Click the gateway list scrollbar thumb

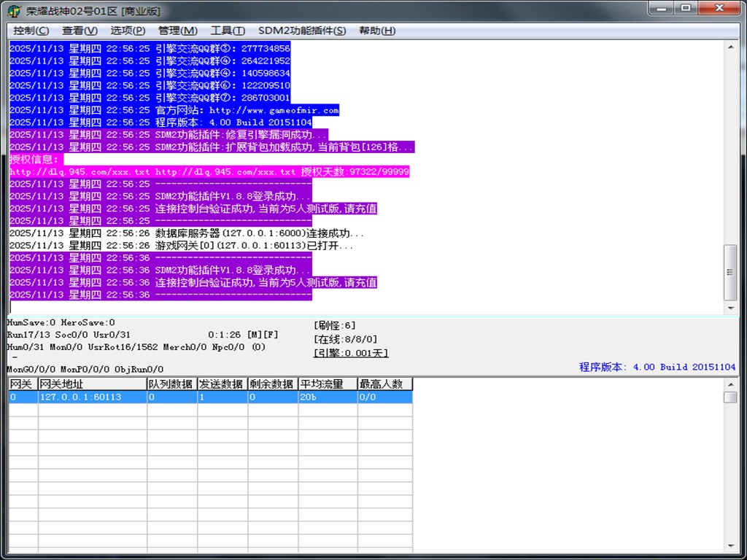(x=730, y=397)
